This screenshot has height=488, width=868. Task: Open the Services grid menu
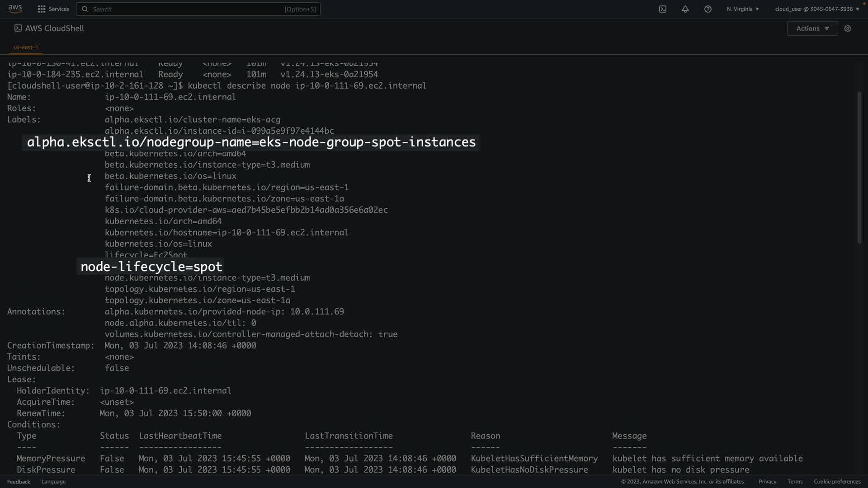(42, 9)
